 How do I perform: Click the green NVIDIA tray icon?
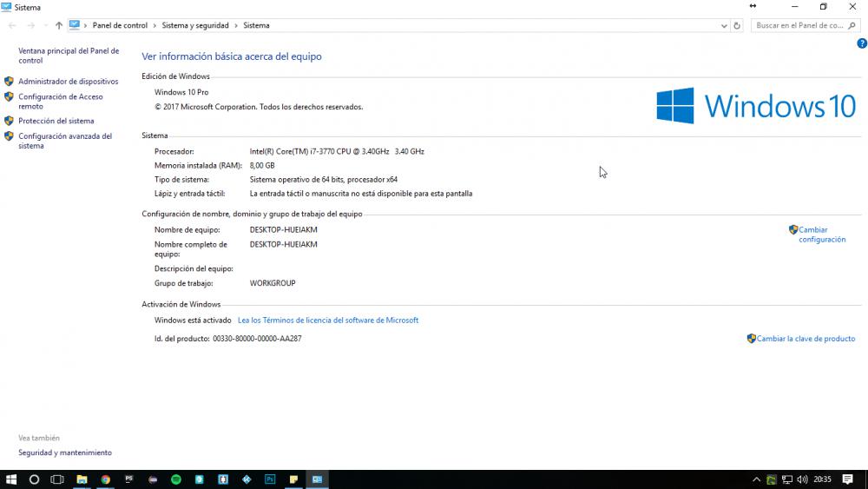(x=771, y=479)
